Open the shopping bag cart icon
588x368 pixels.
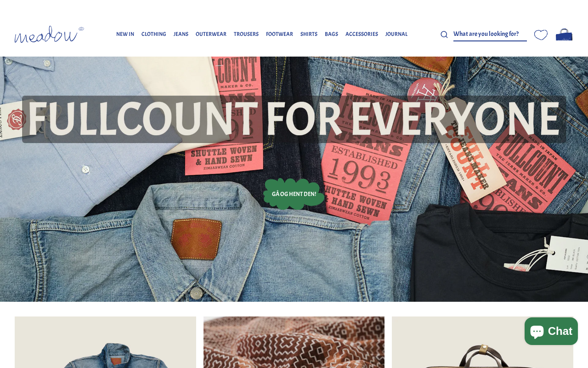coord(564,34)
